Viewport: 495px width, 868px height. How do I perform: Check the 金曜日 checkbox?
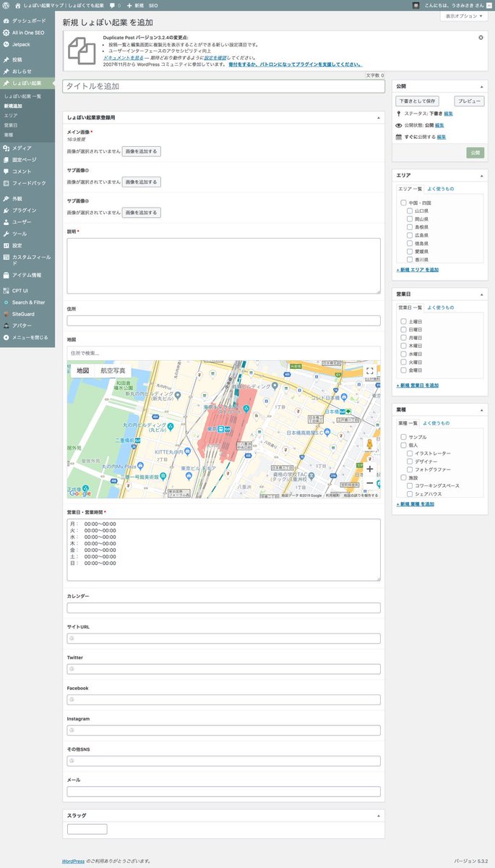pyautogui.click(x=404, y=370)
